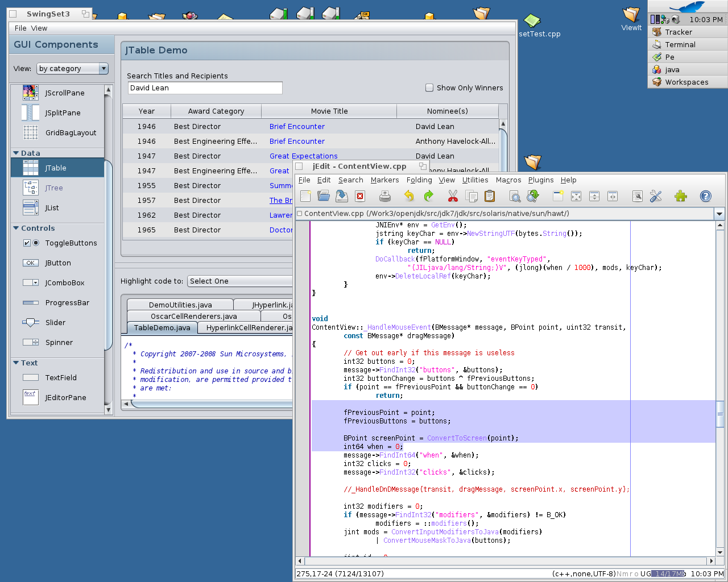This screenshot has height=582, width=728.
Task: Click the blue Help question mark icon
Action: point(706,196)
